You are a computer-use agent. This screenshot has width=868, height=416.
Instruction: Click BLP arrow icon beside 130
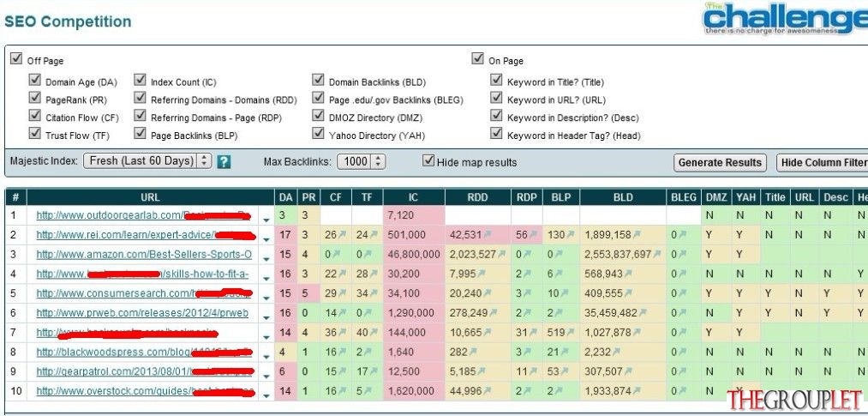pyautogui.click(x=571, y=235)
